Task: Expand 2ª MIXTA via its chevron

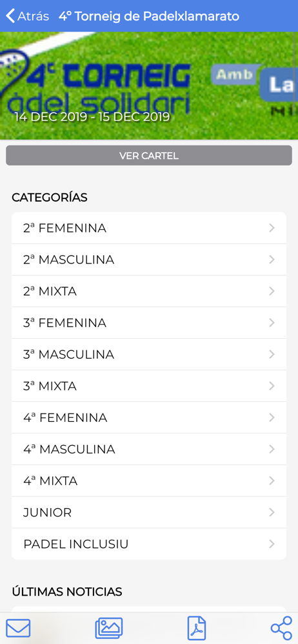Action: point(272,291)
